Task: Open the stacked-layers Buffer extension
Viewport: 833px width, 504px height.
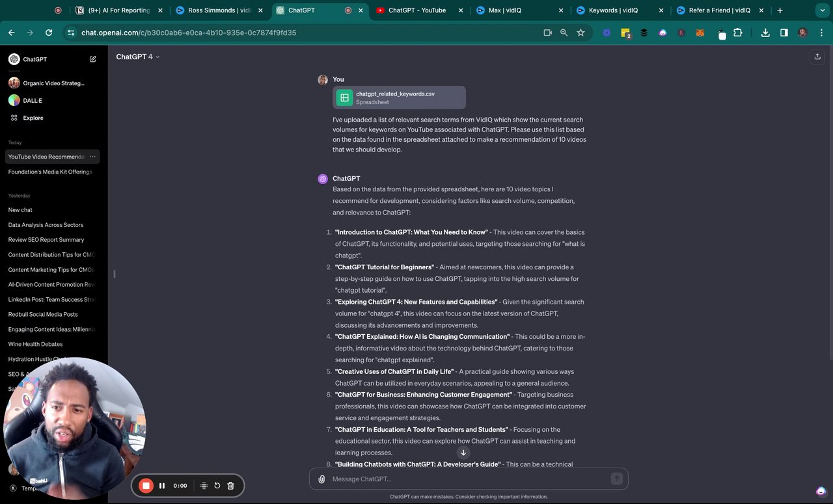Action: tap(644, 33)
